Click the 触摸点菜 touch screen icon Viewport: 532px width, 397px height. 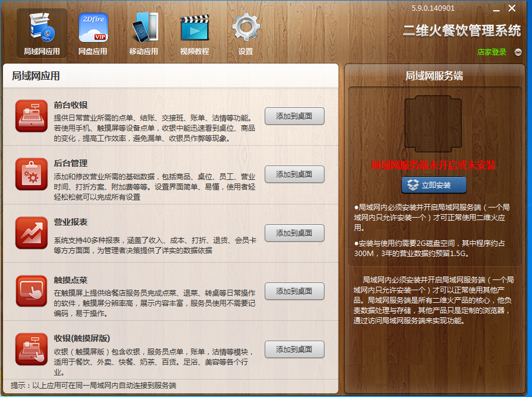pos(32,291)
